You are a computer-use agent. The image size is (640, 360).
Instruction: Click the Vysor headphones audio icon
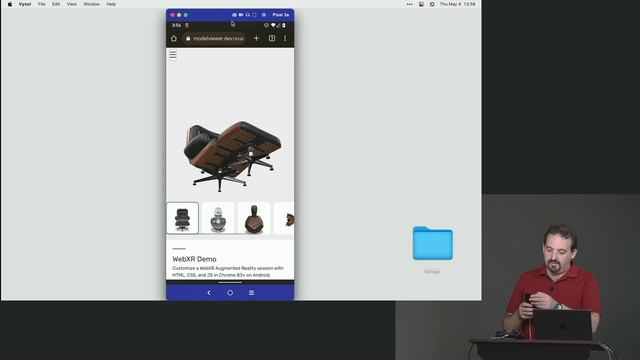tap(247, 15)
